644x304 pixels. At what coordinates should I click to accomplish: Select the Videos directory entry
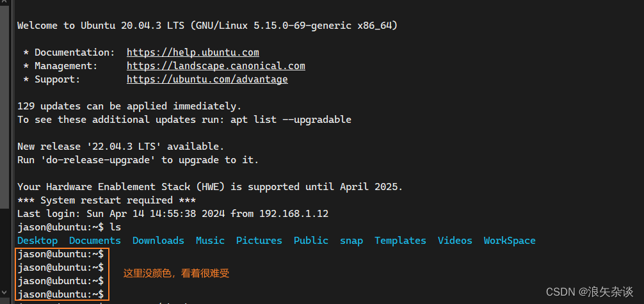coord(455,241)
